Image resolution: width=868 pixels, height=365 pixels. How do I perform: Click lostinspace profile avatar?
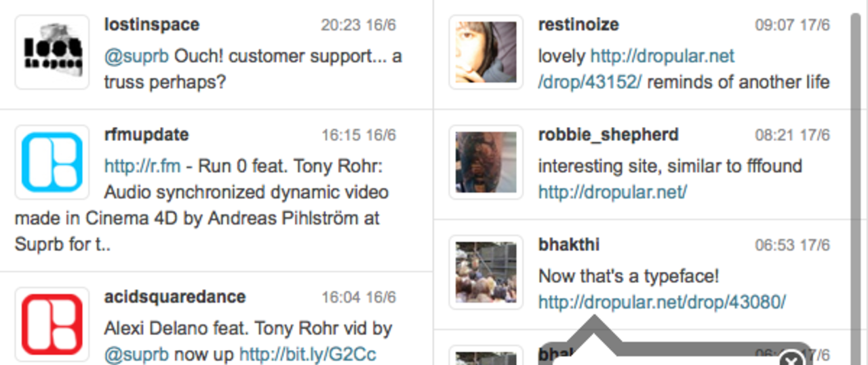[x=52, y=52]
